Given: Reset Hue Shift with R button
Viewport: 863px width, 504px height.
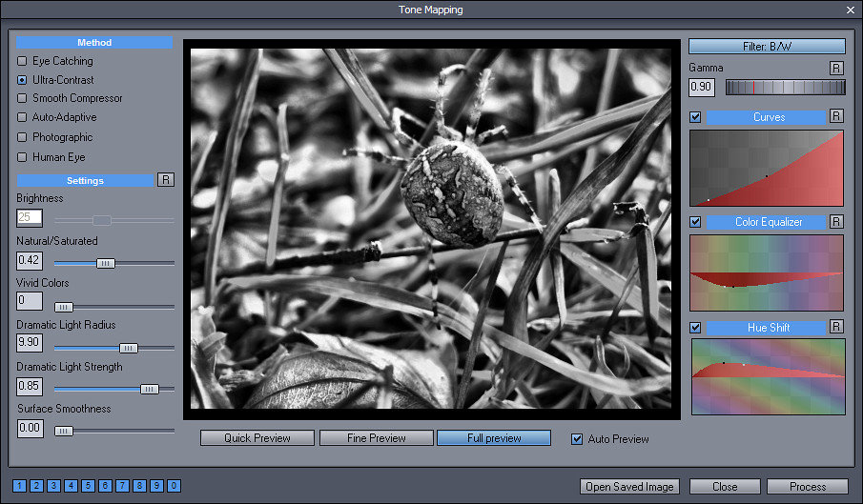Looking at the screenshot, I should (836, 328).
